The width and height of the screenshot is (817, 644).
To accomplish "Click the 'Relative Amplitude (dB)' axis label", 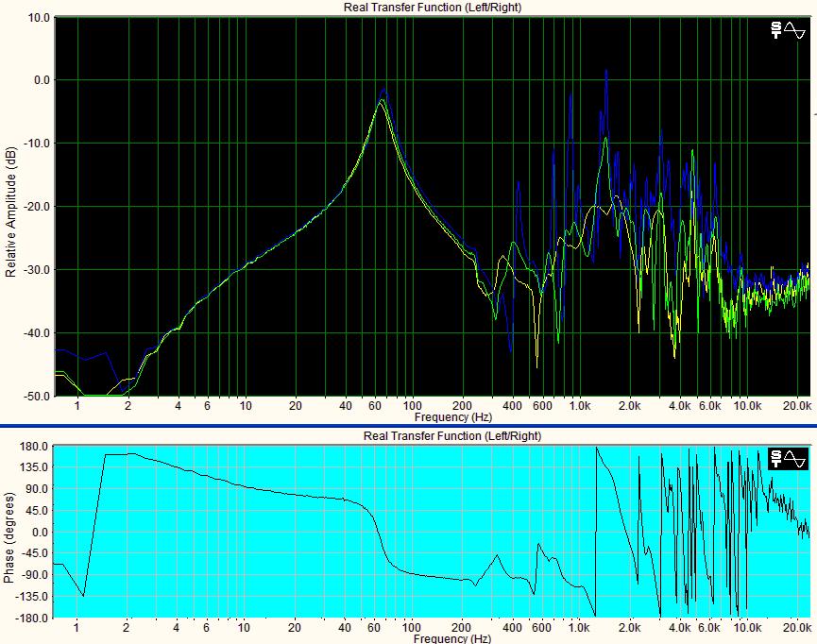I will point(10,212).
